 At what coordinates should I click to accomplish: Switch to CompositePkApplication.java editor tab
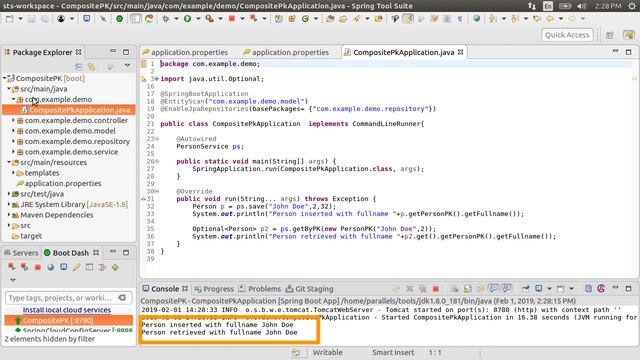(403, 52)
